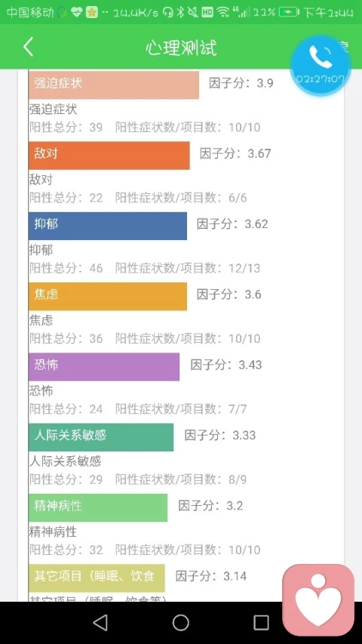Tap the 焦虑 阳性总分 36 detail line

tap(145, 338)
